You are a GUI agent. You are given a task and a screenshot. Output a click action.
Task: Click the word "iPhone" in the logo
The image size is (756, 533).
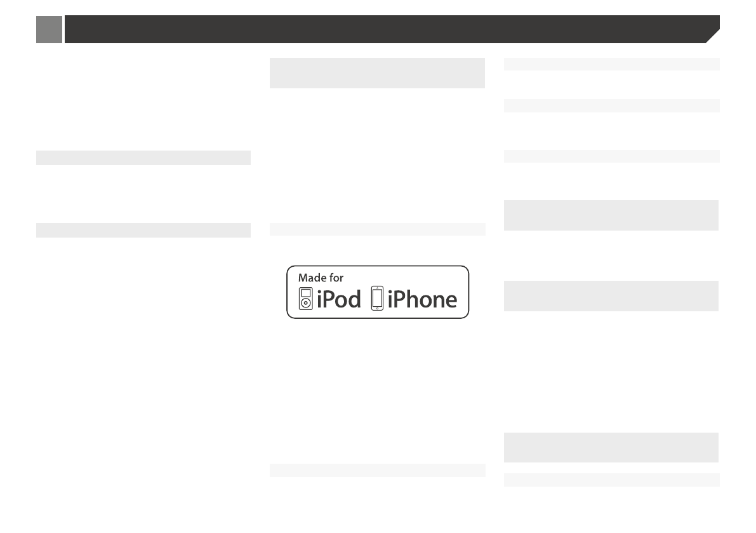point(422,299)
